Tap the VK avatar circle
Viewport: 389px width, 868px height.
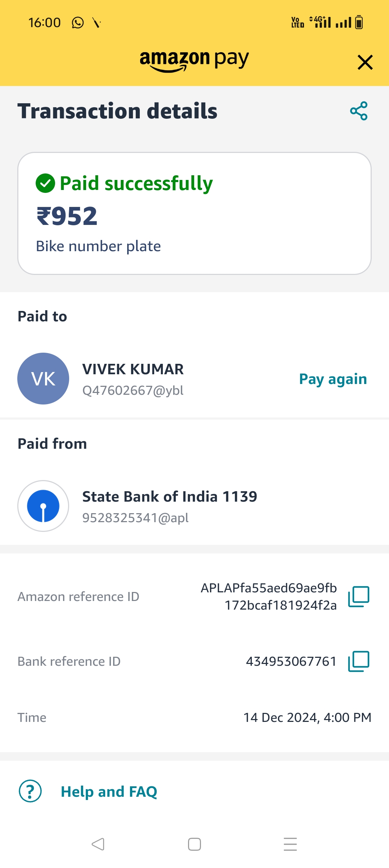coord(43,379)
